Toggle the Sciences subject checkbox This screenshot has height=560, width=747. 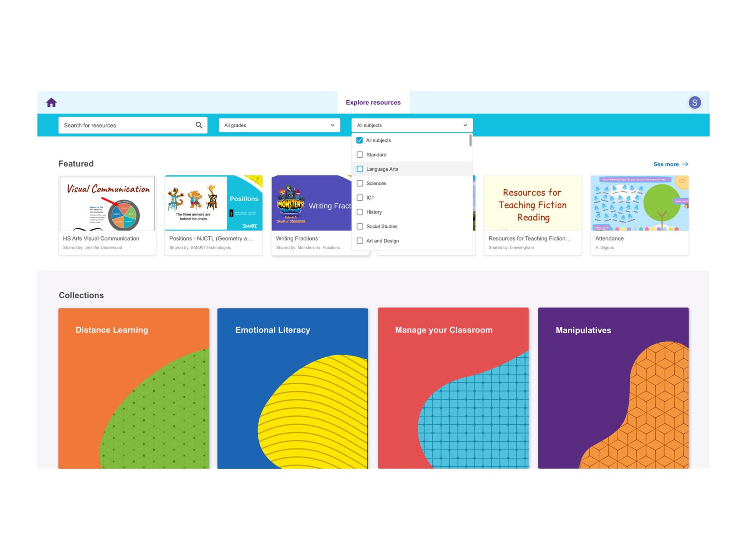pyautogui.click(x=359, y=183)
